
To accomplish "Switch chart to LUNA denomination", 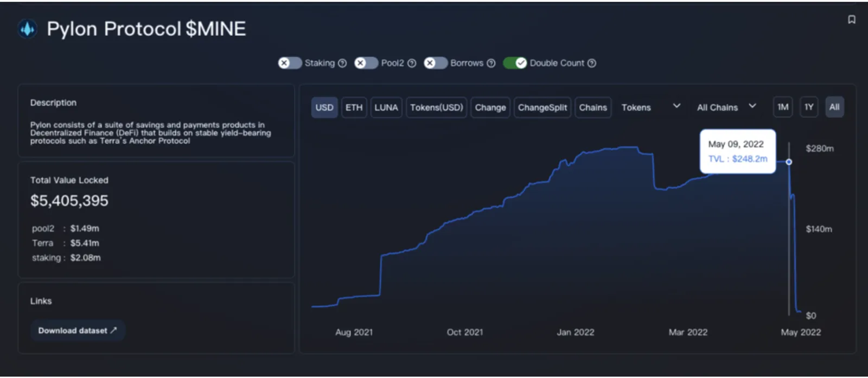I will pyautogui.click(x=386, y=107).
